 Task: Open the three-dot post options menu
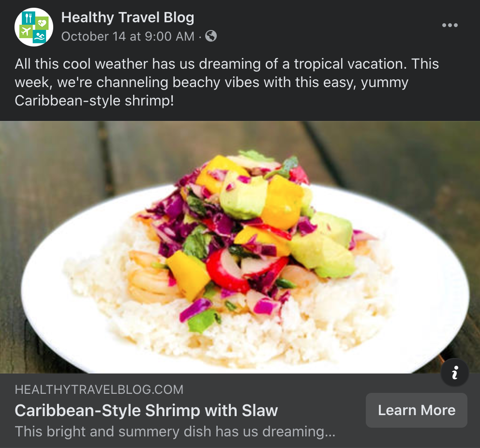[450, 25]
